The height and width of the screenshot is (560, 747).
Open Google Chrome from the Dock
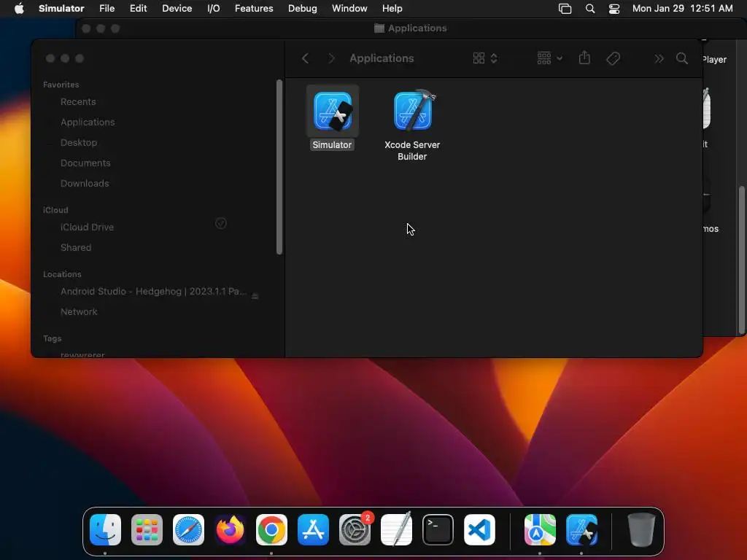(x=271, y=530)
